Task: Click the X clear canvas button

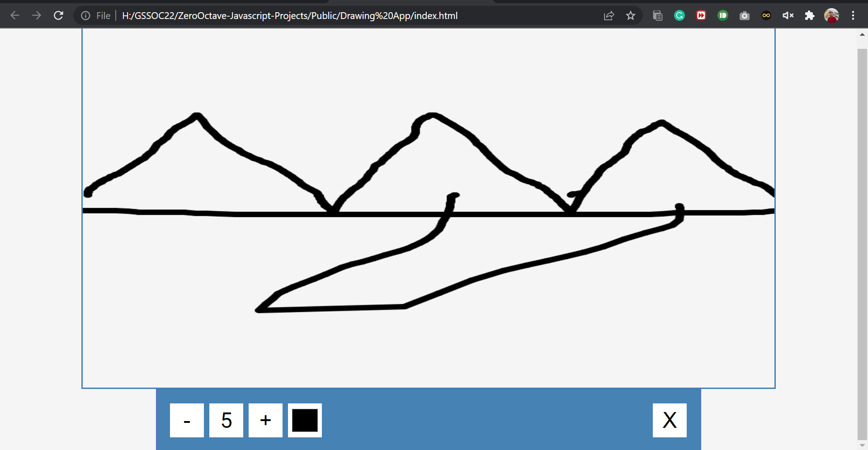Action: [670, 420]
